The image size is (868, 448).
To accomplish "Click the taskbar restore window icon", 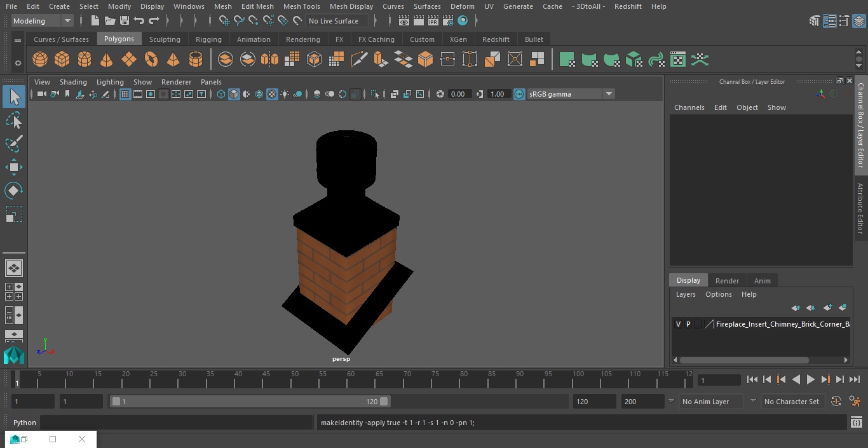I will [24, 439].
